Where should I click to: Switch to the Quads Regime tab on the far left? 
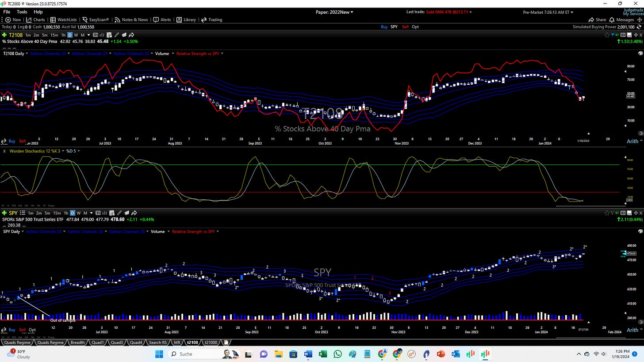pos(18,343)
